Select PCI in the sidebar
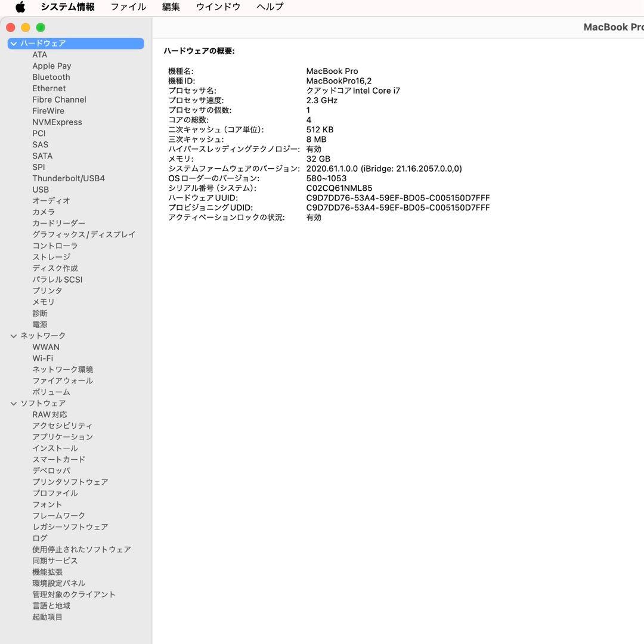This screenshot has width=644, height=644. pyautogui.click(x=39, y=134)
